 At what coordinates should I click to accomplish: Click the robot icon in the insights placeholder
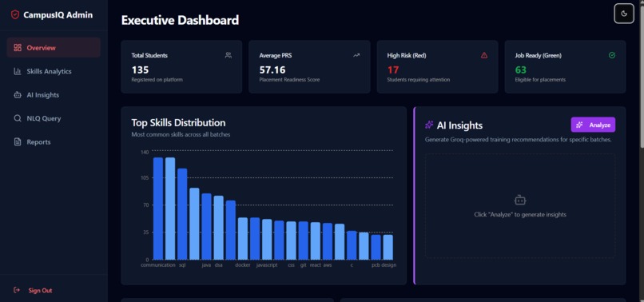(520, 201)
